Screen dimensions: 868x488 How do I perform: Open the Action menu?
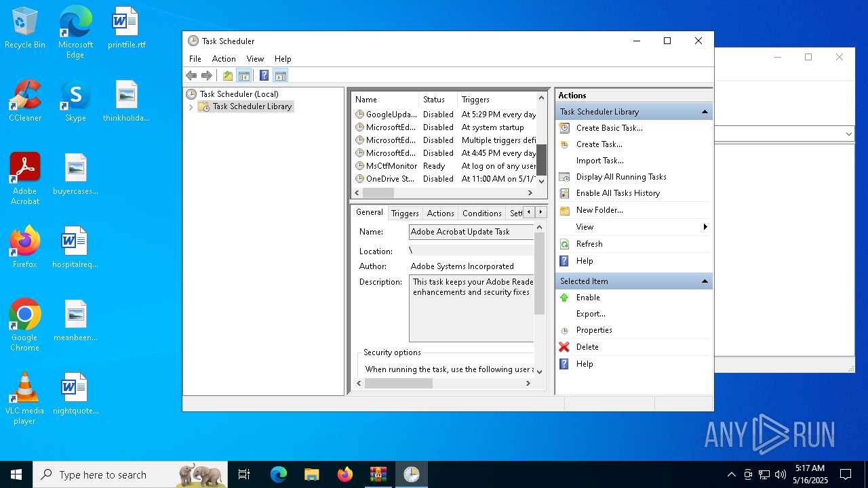point(224,59)
